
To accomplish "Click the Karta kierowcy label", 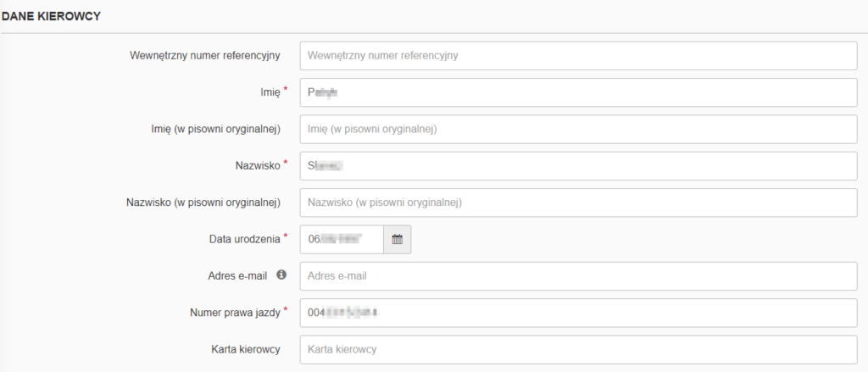I will coord(247,349).
